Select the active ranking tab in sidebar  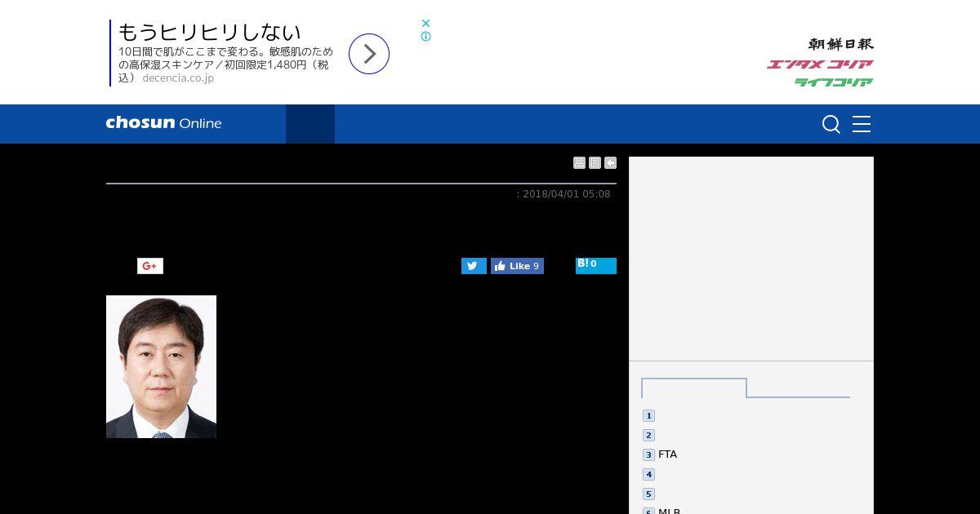(x=694, y=388)
